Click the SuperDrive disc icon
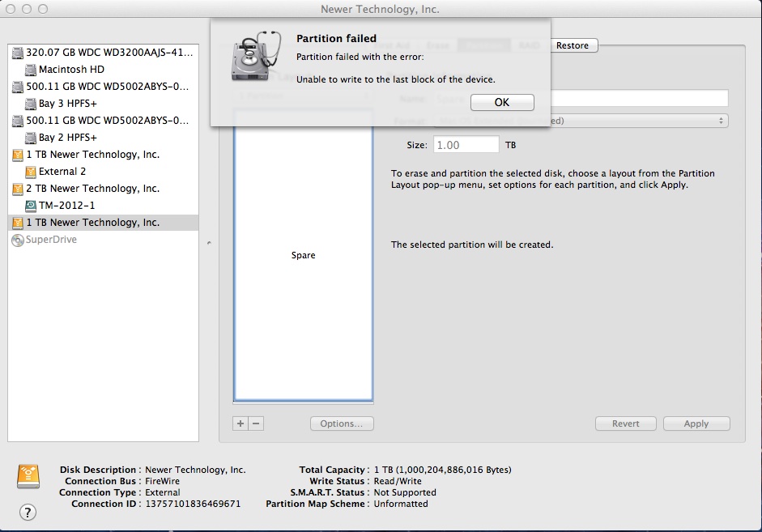 coord(18,240)
